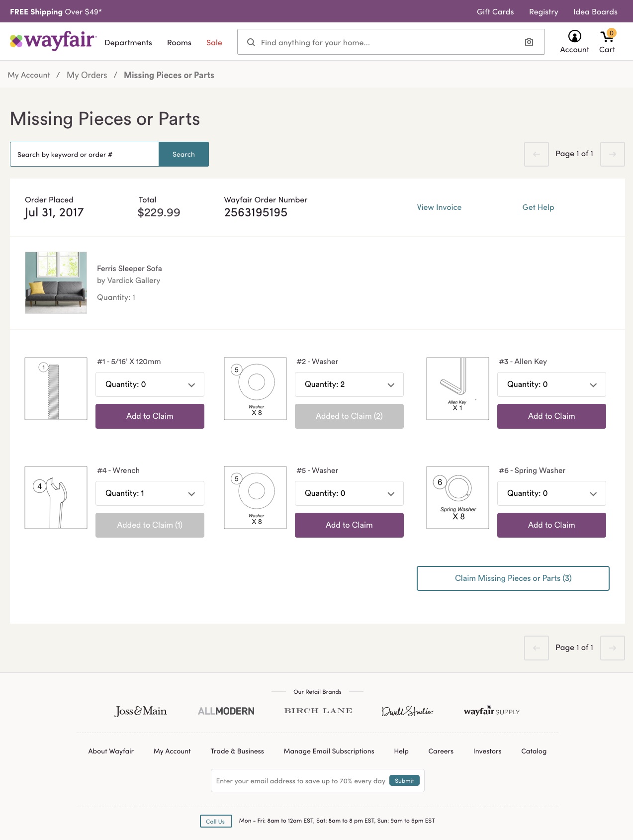This screenshot has height=840, width=633.
Task: Click View Invoice link
Action: pyautogui.click(x=439, y=207)
